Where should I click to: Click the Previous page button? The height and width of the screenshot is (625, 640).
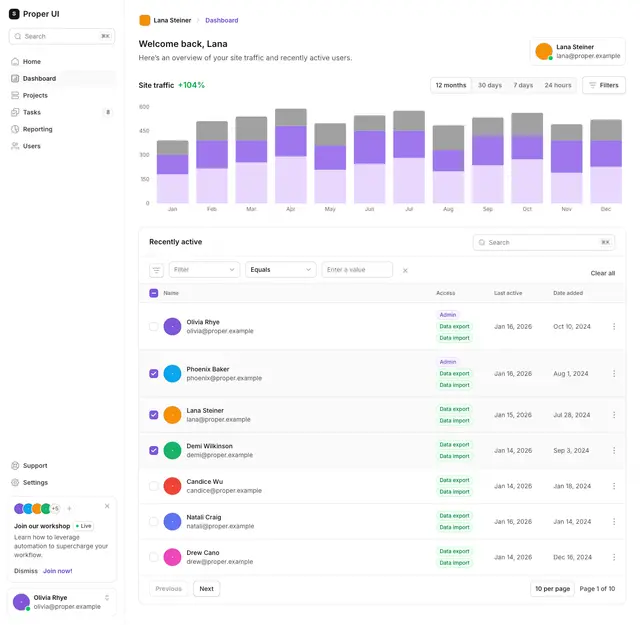[168, 589]
